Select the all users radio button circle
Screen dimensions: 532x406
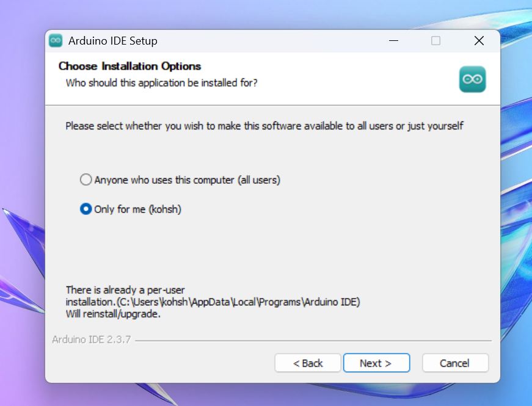[x=86, y=179]
